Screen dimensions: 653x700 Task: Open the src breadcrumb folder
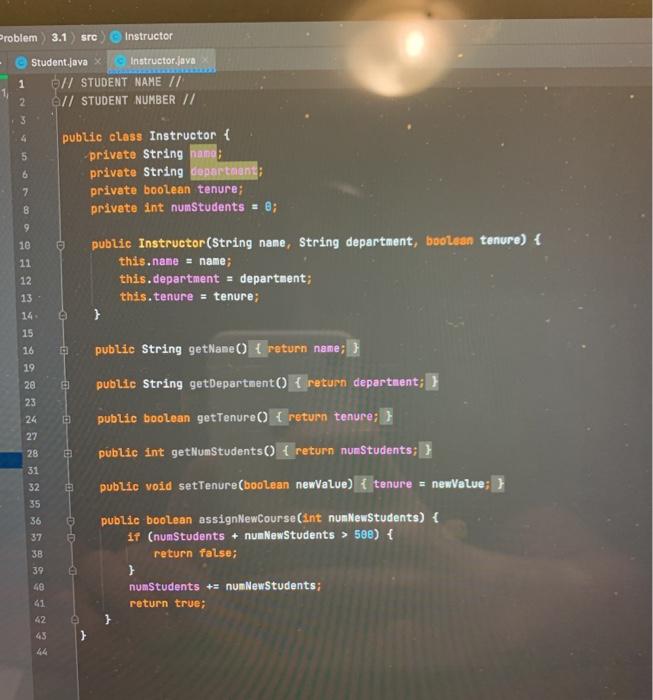pyautogui.click(x=89, y=37)
